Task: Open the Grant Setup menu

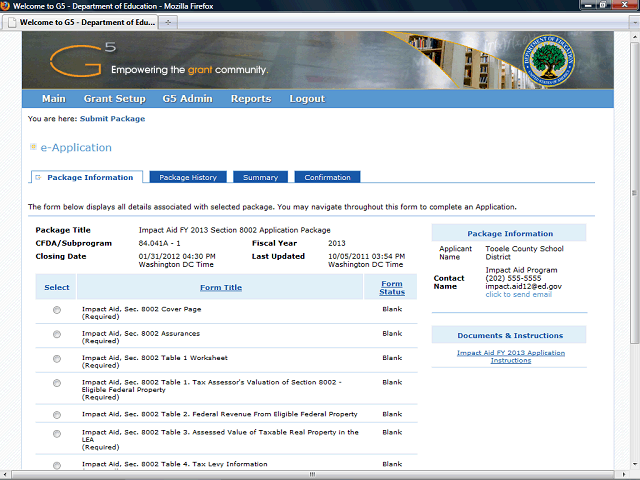Action: (115, 99)
